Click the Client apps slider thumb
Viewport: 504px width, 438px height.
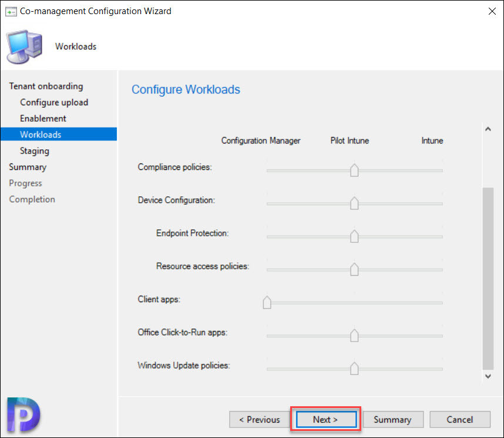[x=267, y=303]
